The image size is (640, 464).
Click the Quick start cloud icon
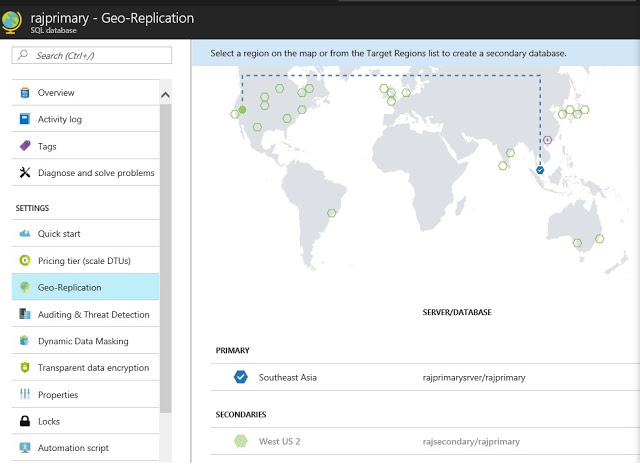point(24,234)
